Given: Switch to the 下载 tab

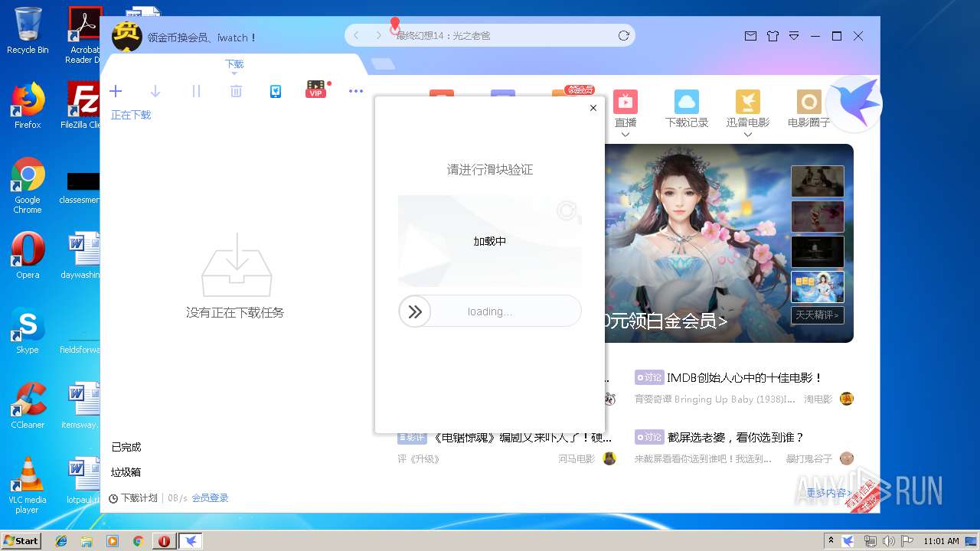Looking at the screenshot, I should [x=234, y=64].
